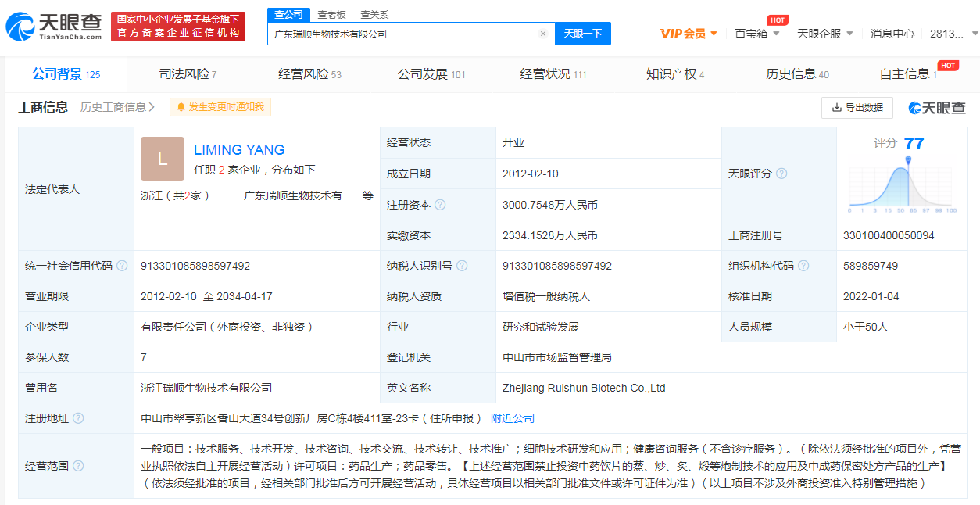Expand the 天眼企服 menu
The width and height of the screenshot is (980, 505).
[824, 34]
